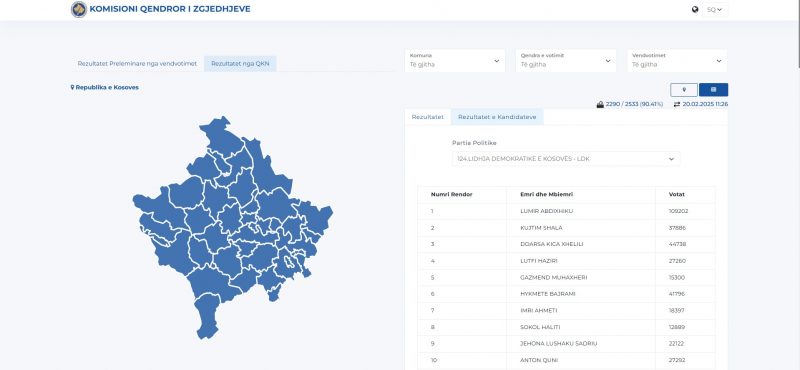Click the Republika e Kosoves link
Image resolution: width=800 pixels, height=370 pixels.
click(107, 87)
